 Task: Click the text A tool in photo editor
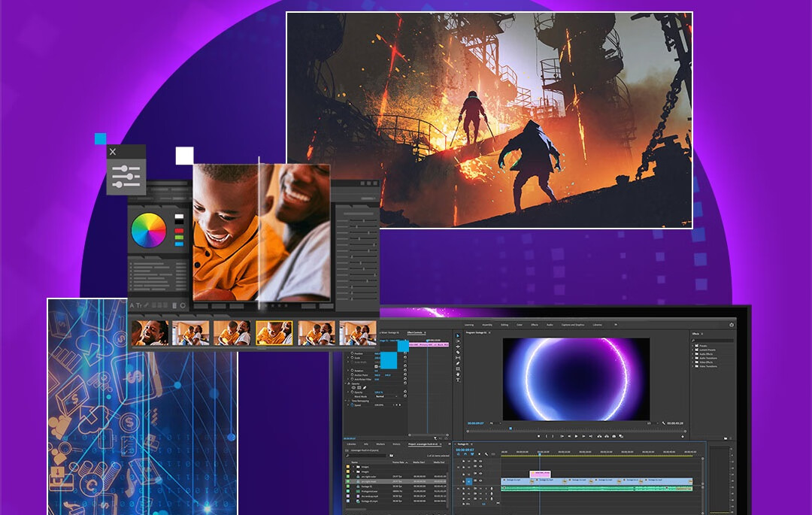pyautogui.click(x=132, y=305)
